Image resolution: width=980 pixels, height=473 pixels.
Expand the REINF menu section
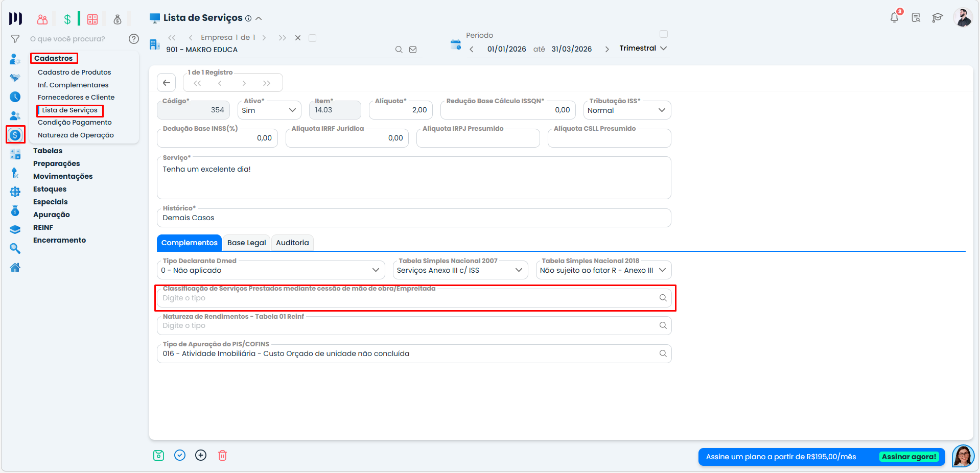click(43, 227)
